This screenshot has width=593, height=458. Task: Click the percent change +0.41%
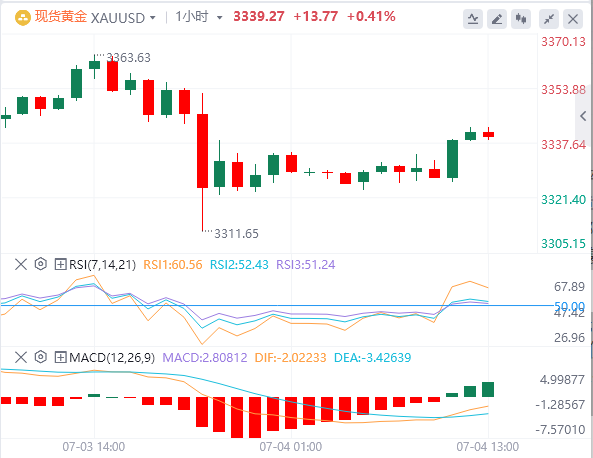pyautogui.click(x=371, y=16)
